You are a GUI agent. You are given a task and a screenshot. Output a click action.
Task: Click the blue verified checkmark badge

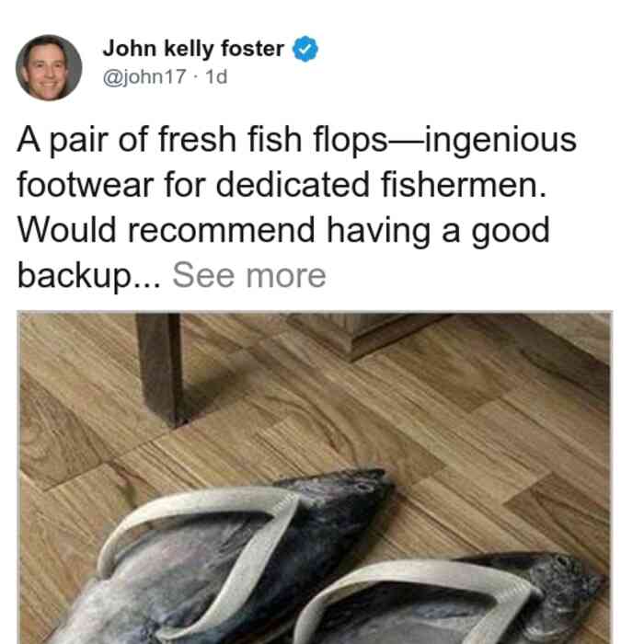point(305,49)
